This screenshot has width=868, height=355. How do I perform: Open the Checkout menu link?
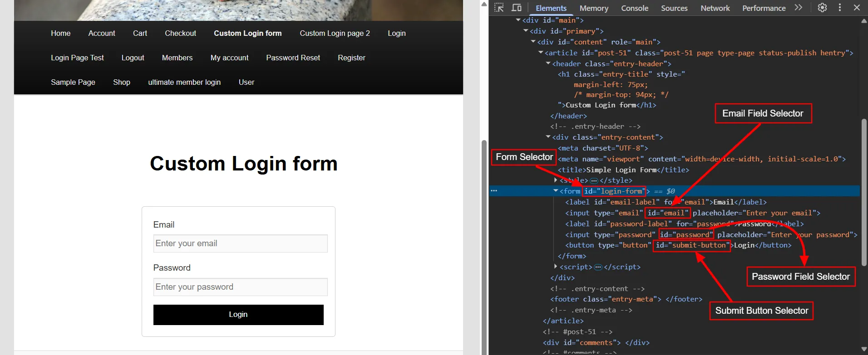tap(180, 33)
